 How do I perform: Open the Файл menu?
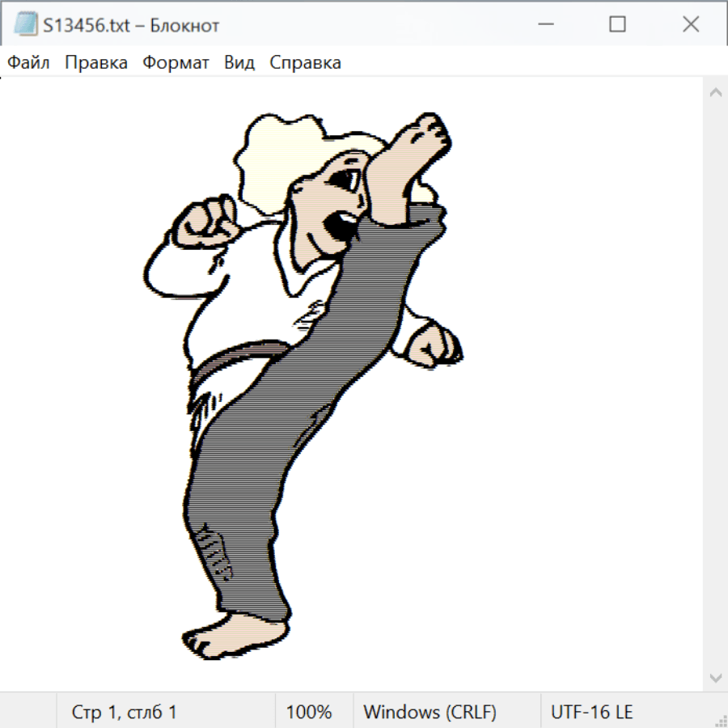29,63
